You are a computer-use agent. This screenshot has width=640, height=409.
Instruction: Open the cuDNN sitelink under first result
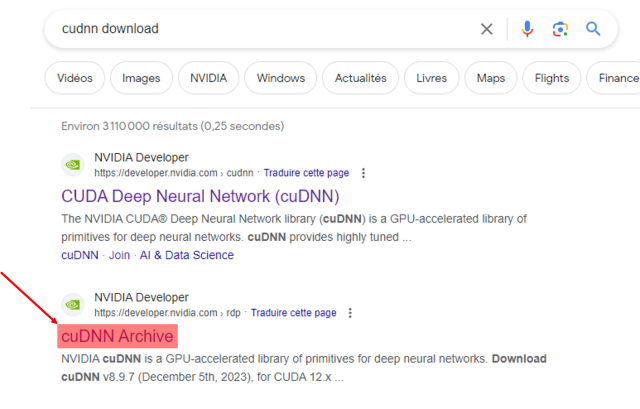80,255
